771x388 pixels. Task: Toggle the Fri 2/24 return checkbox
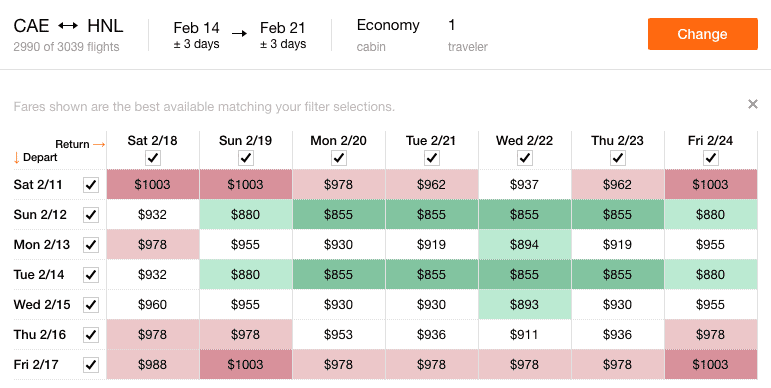point(711,158)
